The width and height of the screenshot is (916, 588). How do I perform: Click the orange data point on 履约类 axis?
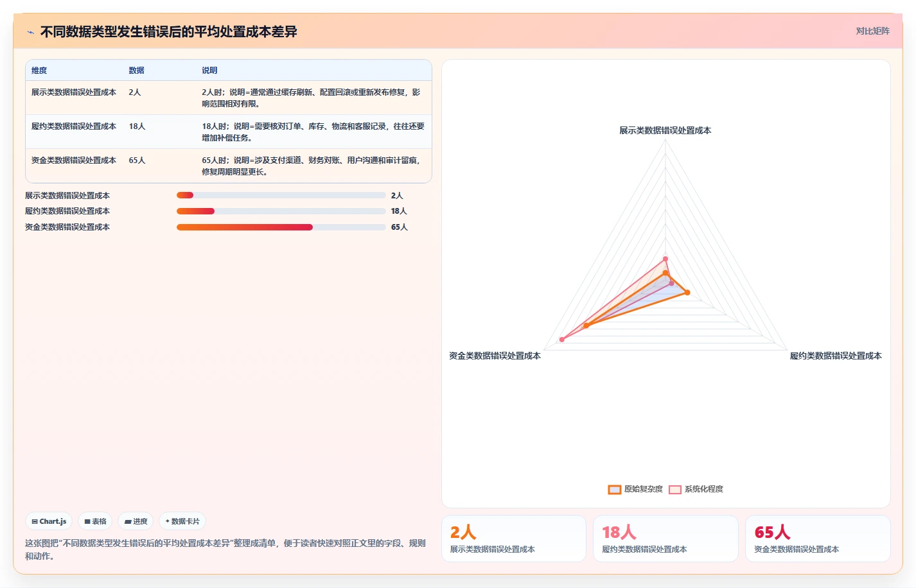tap(687, 293)
